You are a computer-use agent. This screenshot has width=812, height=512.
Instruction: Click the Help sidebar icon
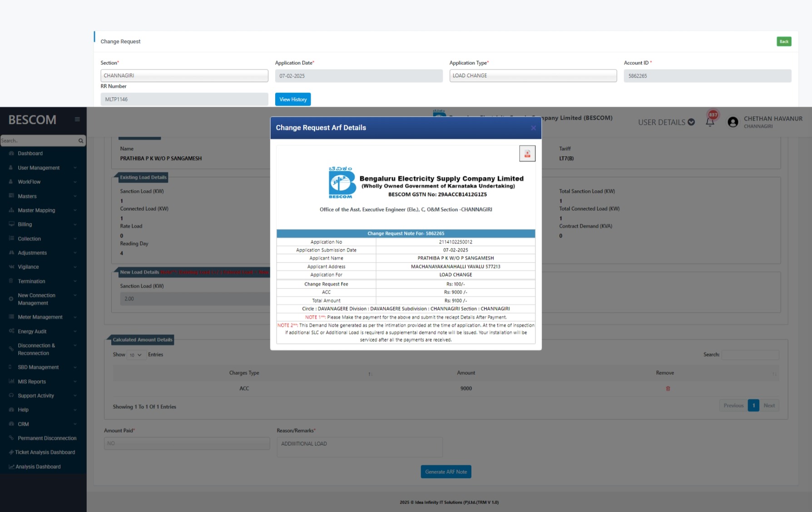(x=11, y=410)
